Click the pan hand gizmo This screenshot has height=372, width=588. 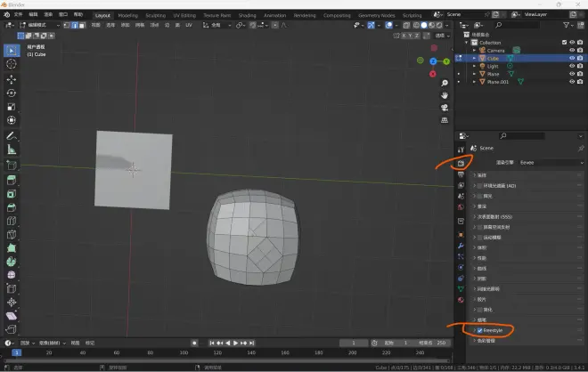click(445, 95)
